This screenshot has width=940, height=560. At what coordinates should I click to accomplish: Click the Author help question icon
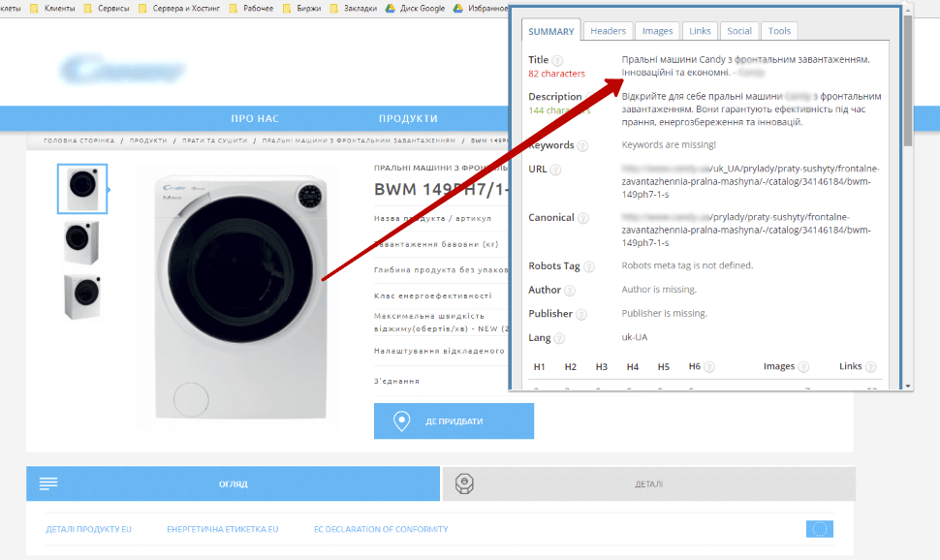[570, 291]
